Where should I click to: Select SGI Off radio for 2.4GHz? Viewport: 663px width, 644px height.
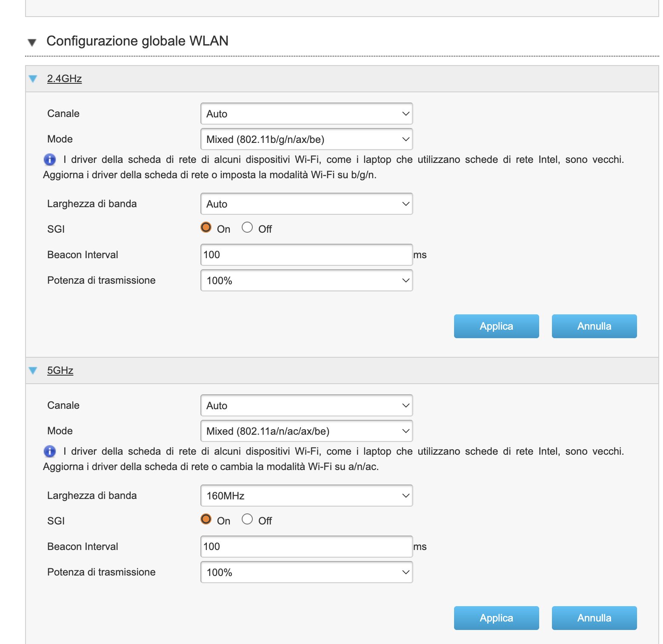(247, 228)
